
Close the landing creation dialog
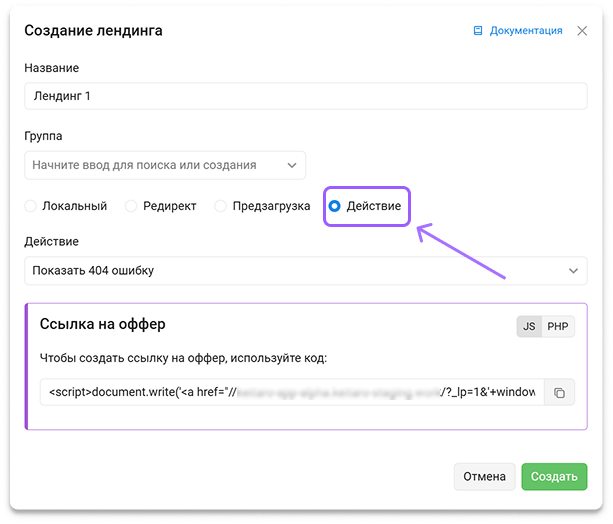click(x=582, y=31)
